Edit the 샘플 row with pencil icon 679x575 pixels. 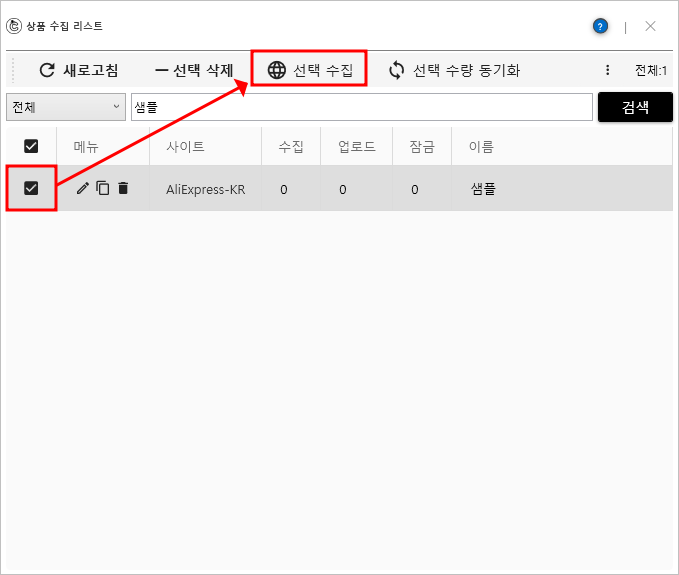tap(82, 188)
